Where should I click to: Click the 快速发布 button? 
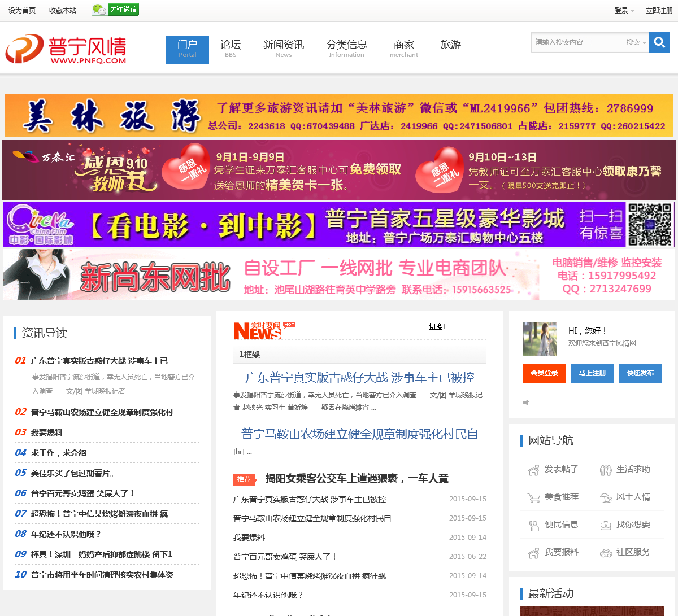click(x=640, y=373)
